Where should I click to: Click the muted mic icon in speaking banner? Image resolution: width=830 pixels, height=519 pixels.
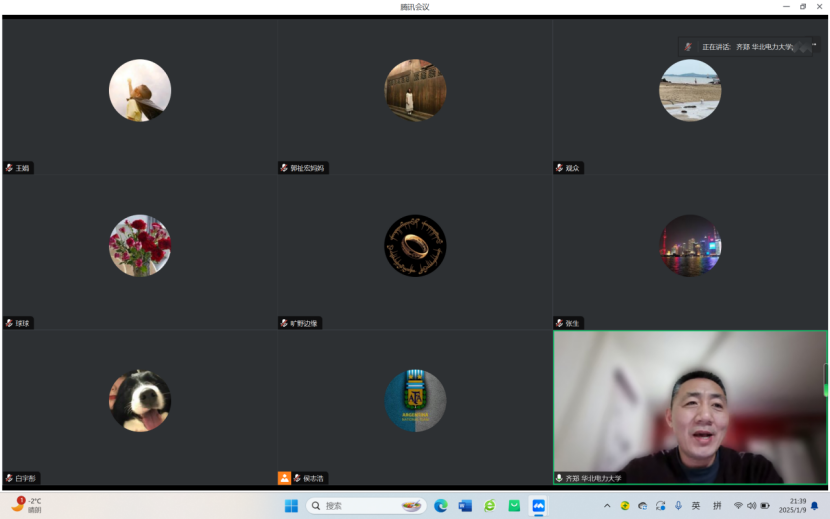[x=688, y=47]
